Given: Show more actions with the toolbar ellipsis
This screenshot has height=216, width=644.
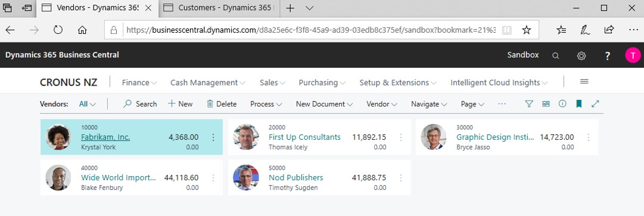Looking at the screenshot, I should click(x=502, y=104).
